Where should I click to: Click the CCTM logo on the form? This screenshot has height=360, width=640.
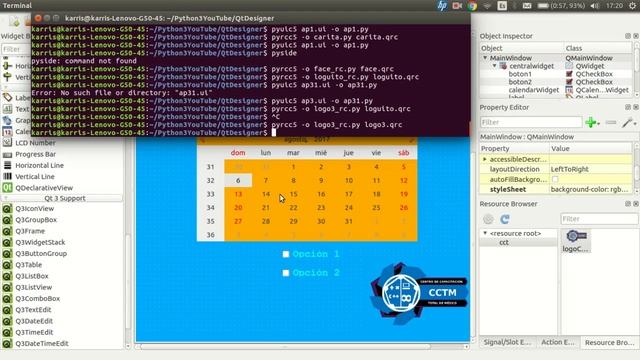click(x=419, y=293)
